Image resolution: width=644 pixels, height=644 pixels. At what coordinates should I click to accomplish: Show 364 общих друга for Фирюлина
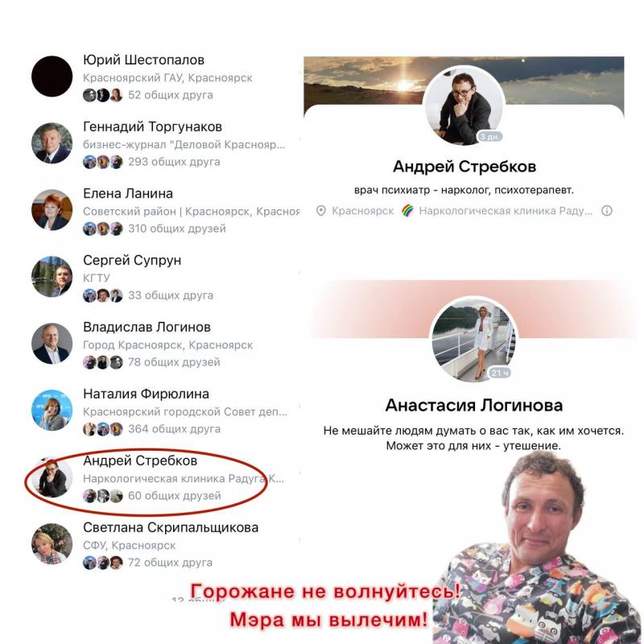click(175, 429)
